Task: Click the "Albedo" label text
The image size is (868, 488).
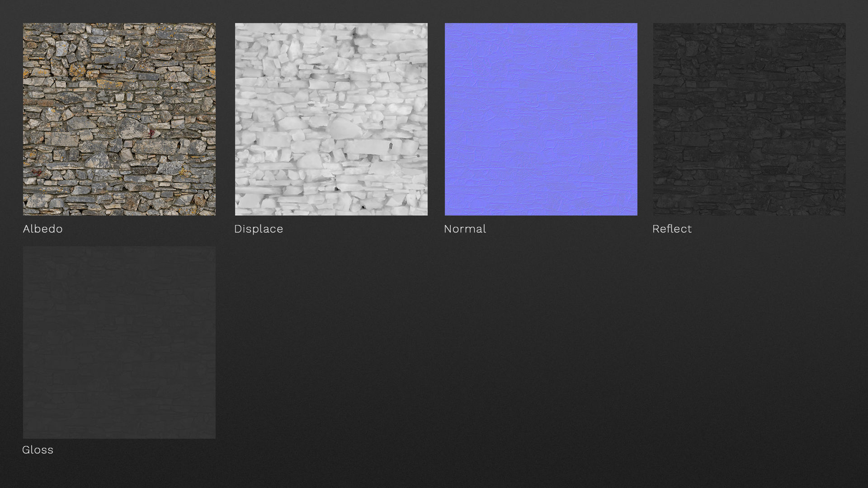Action: pos(42,229)
